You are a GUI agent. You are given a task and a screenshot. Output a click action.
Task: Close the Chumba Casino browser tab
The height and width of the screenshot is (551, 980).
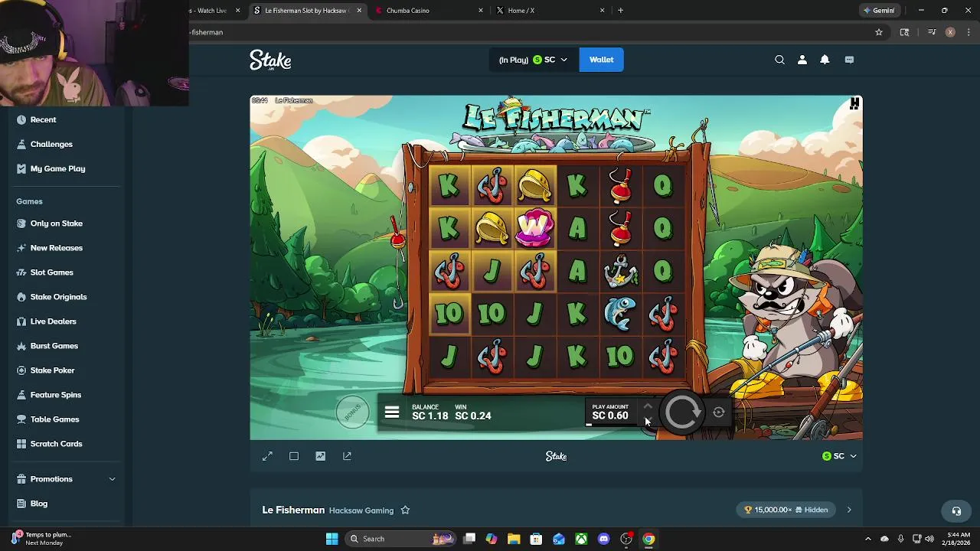point(481,11)
